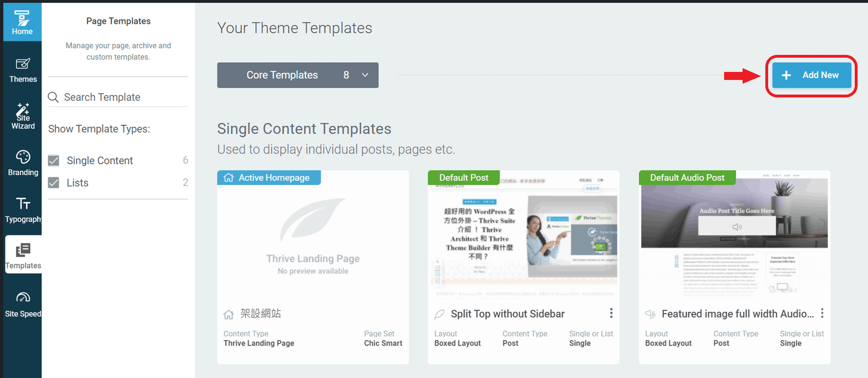Screen dimensions: 868x378
Task: Click the Search Template field
Action: click(x=118, y=97)
